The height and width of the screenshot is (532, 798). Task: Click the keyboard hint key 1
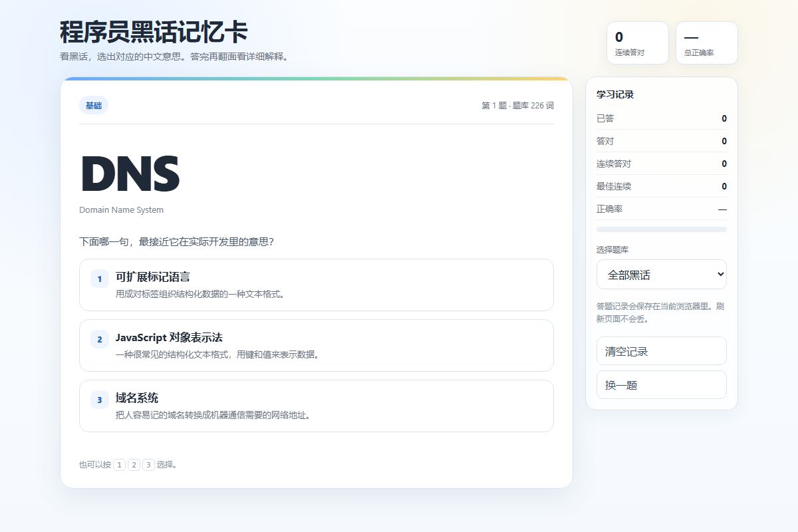coord(120,465)
